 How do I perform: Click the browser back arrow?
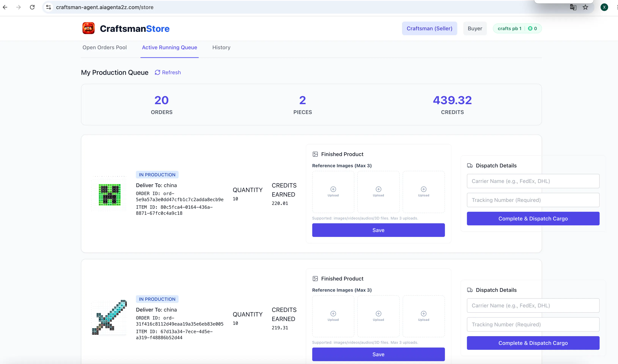click(5, 7)
